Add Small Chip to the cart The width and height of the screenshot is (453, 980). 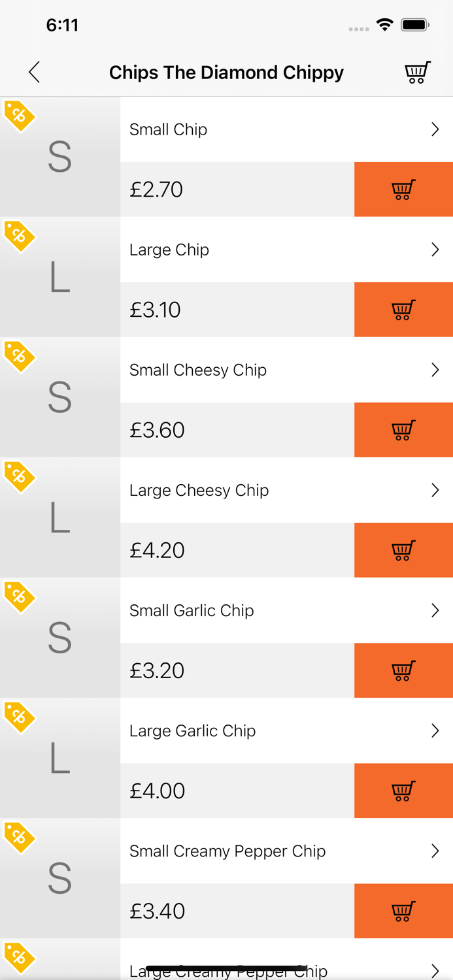(x=403, y=189)
